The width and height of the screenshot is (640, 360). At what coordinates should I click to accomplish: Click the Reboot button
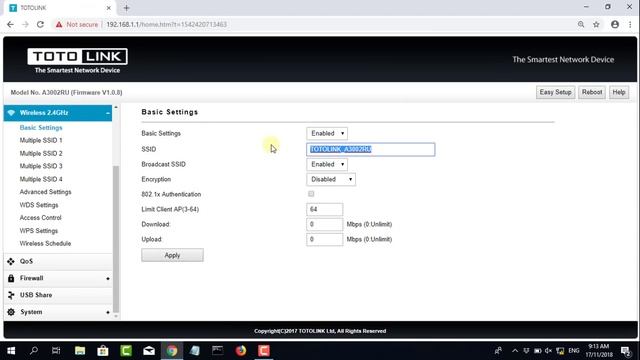pyautogui.click(x=592, y=92)
